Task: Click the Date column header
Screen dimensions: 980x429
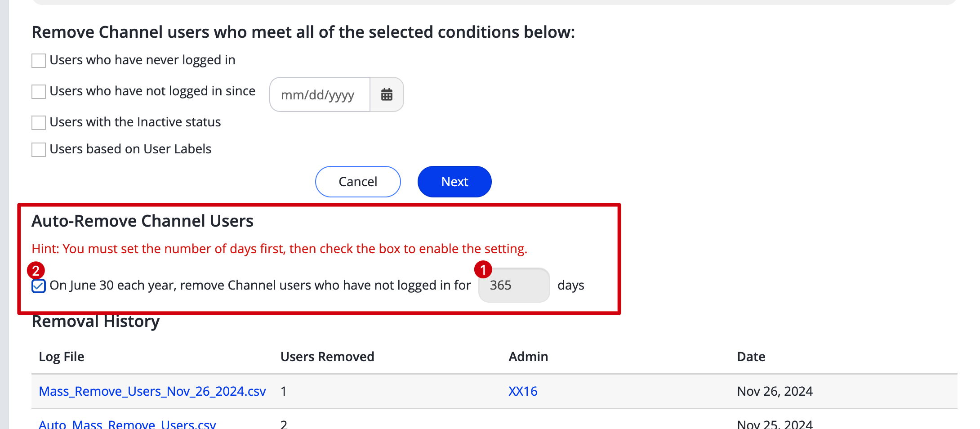Action: pos(751,357)
